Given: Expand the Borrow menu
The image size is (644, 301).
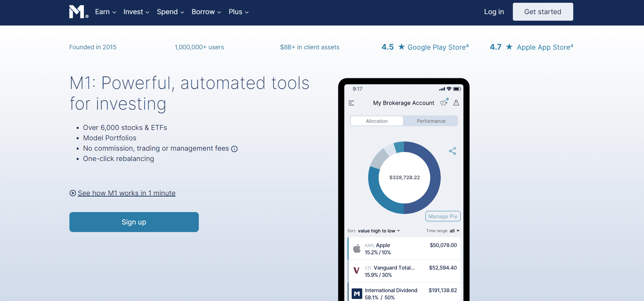Looking at the screenshot, I should [x=206, y=12].
